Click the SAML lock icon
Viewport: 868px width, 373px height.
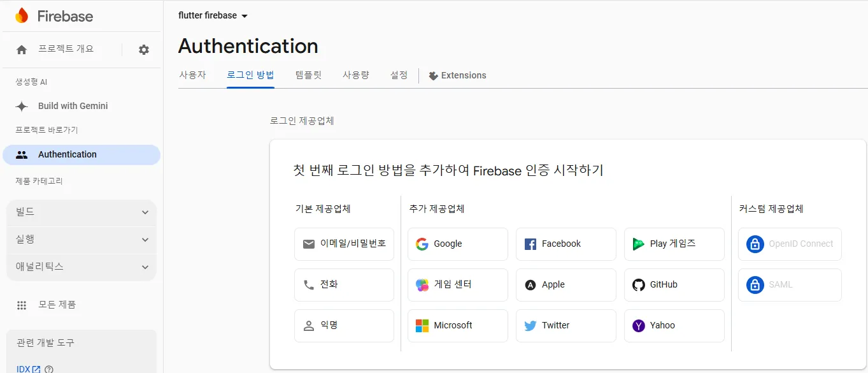[x=755, y=285]
